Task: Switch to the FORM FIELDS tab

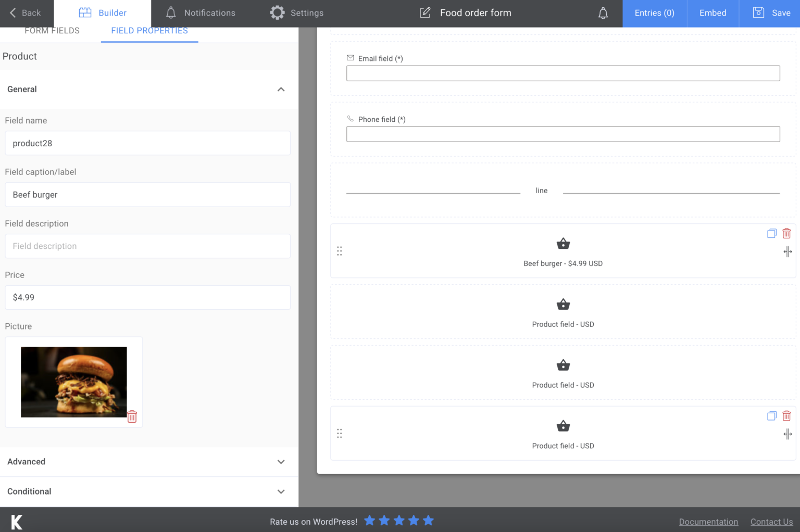Action: (52, 30)
